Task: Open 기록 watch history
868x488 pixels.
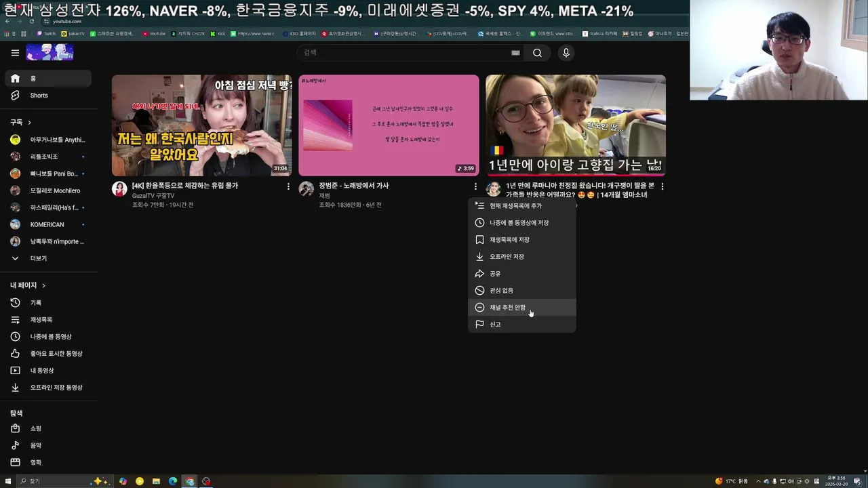Action: 47,303
